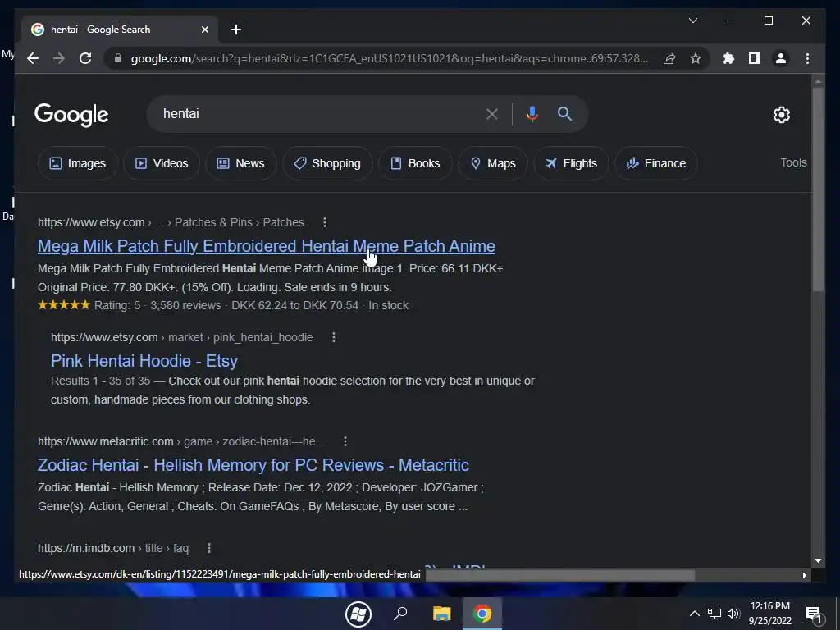
Task: Switch to Images results
Action: (78, 163)
